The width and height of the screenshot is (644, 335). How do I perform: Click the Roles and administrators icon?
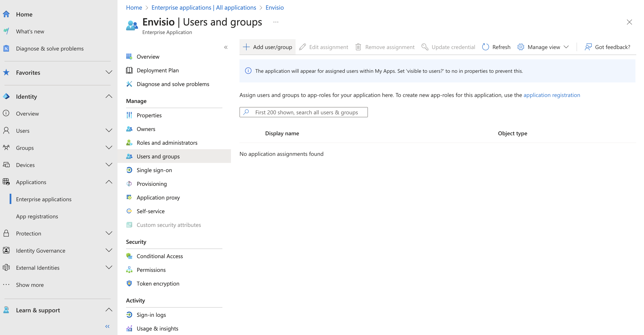[x=129, y=143]
